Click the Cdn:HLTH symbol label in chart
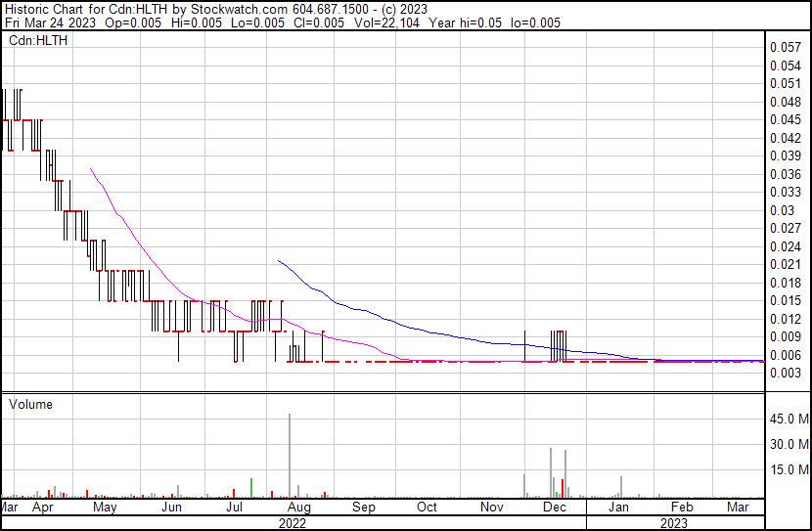This screenshot has height=531, width=812. [x=35, y=41]
